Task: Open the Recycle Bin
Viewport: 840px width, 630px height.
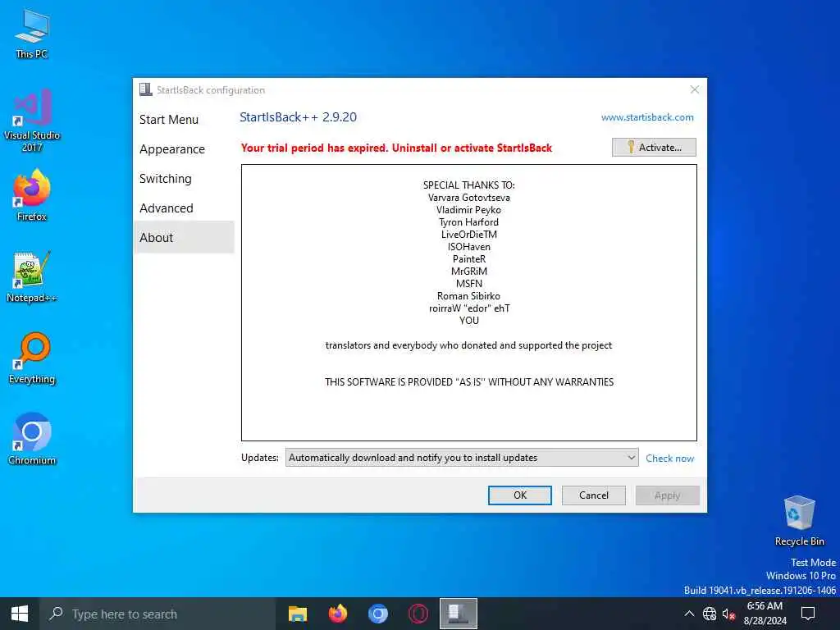Action: point(799,521)
